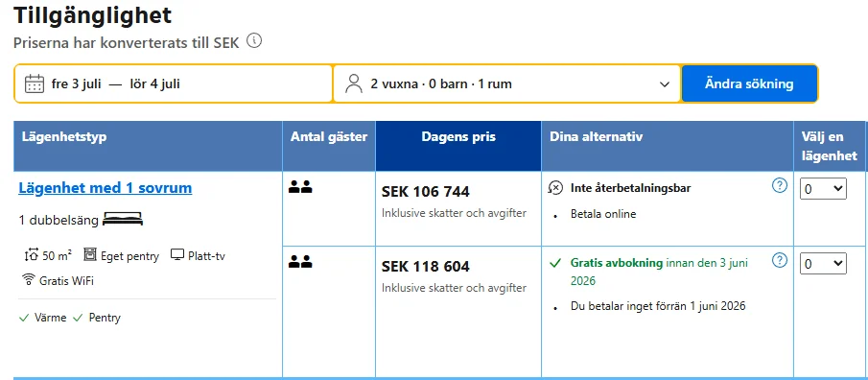Click the chevron in the guests field
This screenshot has height=380, width=868.
click(665, 84)
